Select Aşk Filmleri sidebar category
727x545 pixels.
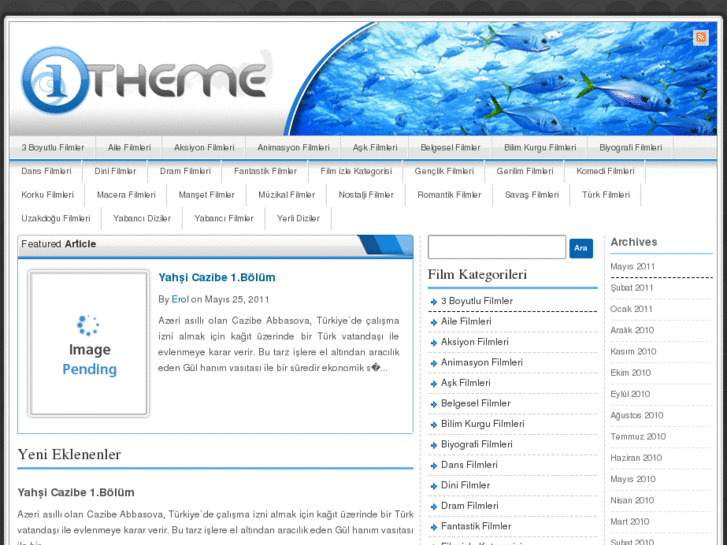(x=466, y=383)
